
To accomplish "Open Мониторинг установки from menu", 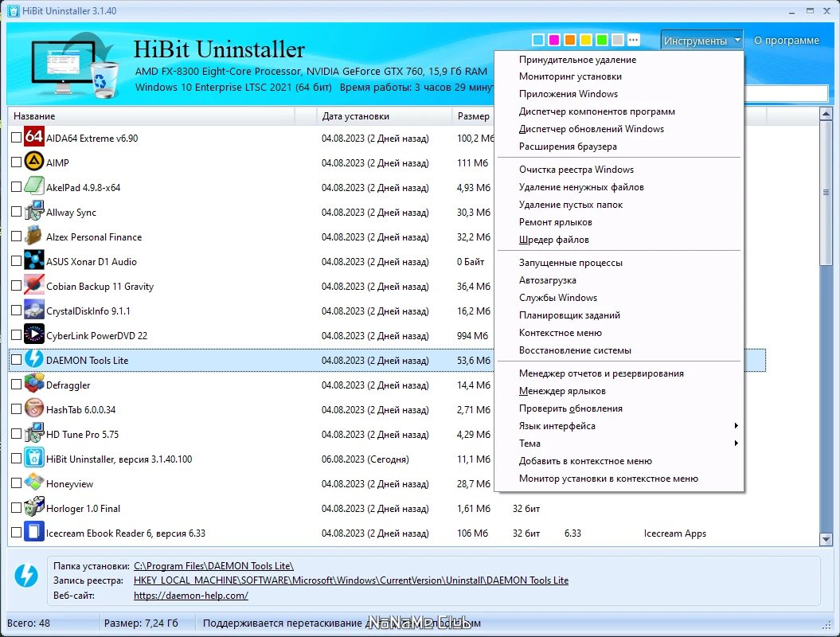I will click(x=619, y=76).
